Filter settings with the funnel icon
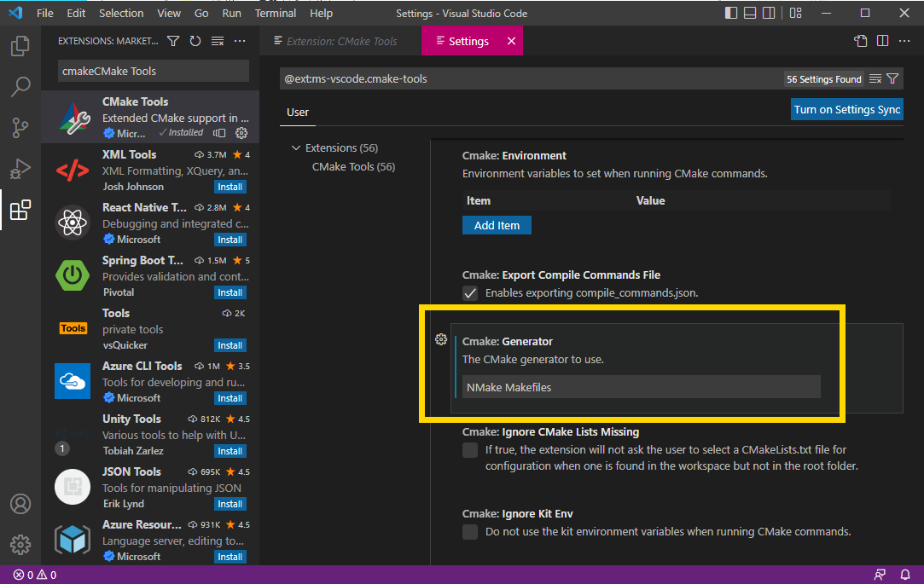Screen dimensions: 924x584 892,79
